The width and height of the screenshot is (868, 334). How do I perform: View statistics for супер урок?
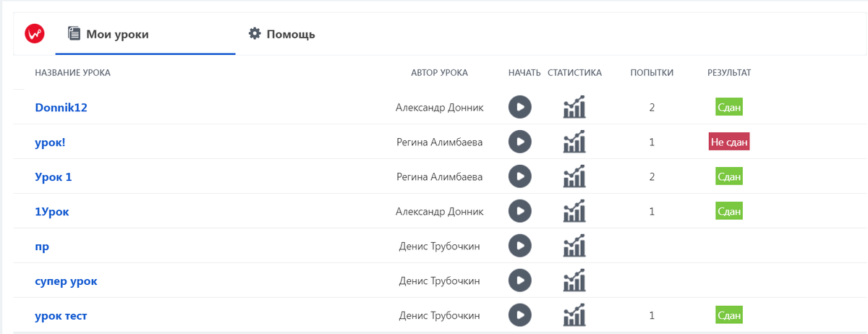[574, 281]
